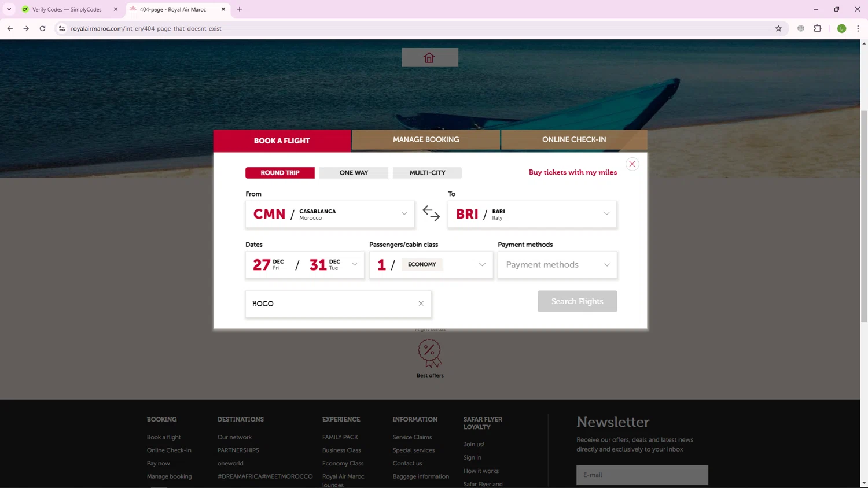Viewport: 868px width, 488px height.
Task: Click the browser address bar URL
Action: [x=146, y=28]
